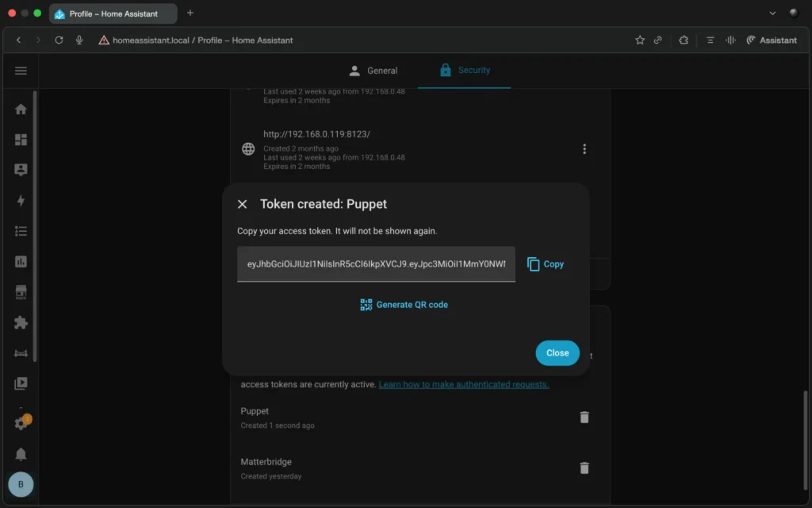The image size is (812, 508).
Task: Bookmark this page with star icon
Action: pos(640,40)
